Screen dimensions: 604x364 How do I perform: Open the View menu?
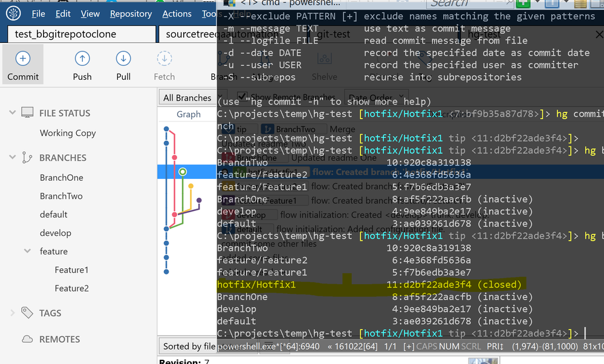[90, 14]
